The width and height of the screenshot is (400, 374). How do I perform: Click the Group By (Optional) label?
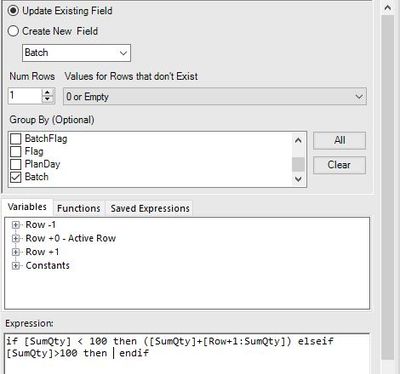(52, 120)
